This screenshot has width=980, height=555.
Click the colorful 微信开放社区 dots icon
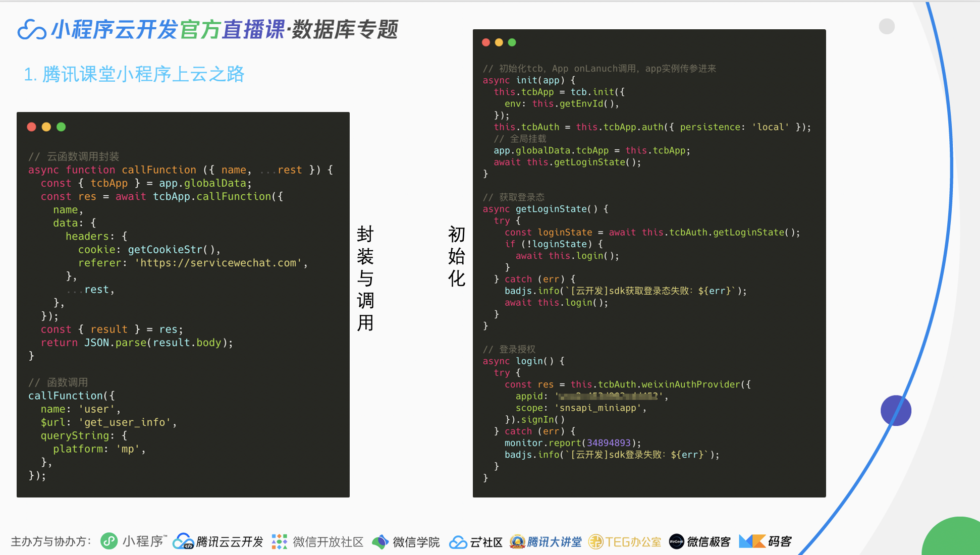click(x=279, y=541)
